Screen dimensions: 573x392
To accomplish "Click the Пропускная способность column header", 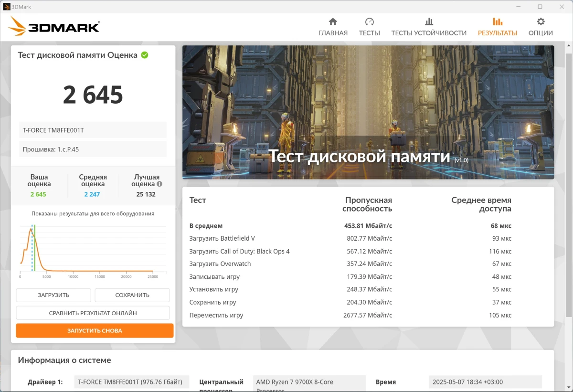I will coord(367,204).
